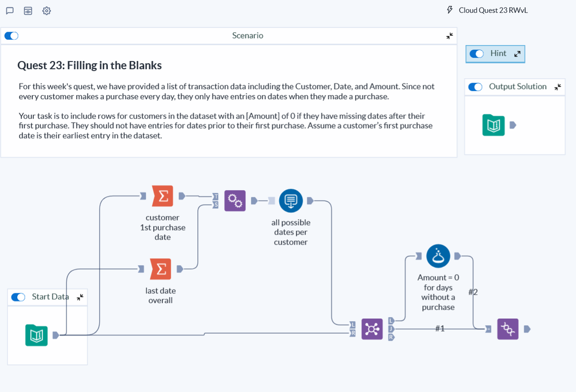Select the Generate Rows tool icon
Viewport: 576px width, 392px height.
[x=291, y=201]
